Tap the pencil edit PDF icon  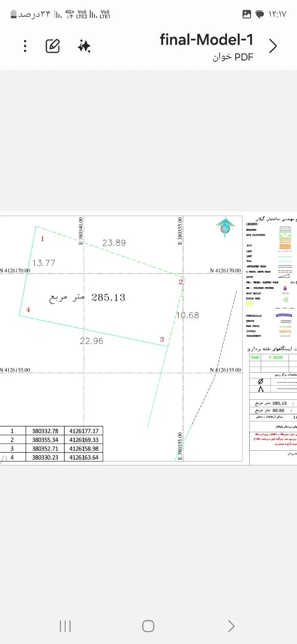(x=53, y=46)
